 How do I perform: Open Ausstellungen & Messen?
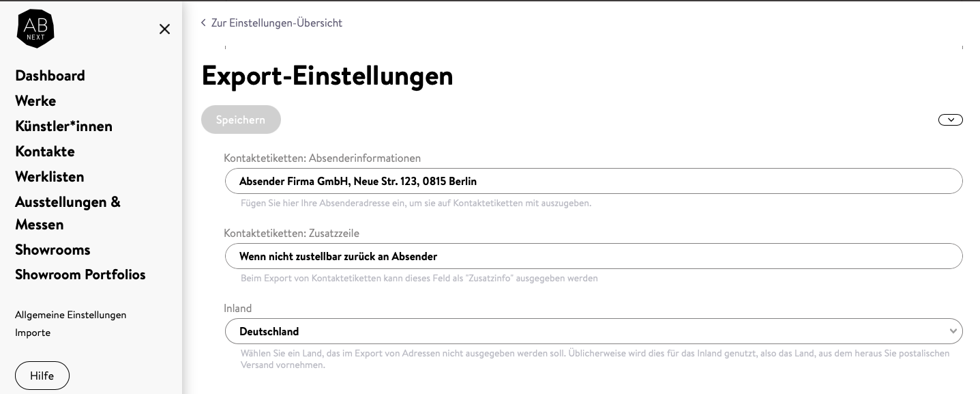(68, 213)
